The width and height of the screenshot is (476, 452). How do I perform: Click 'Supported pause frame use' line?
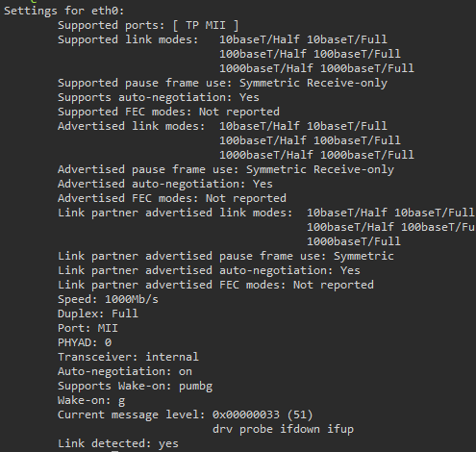222,83
